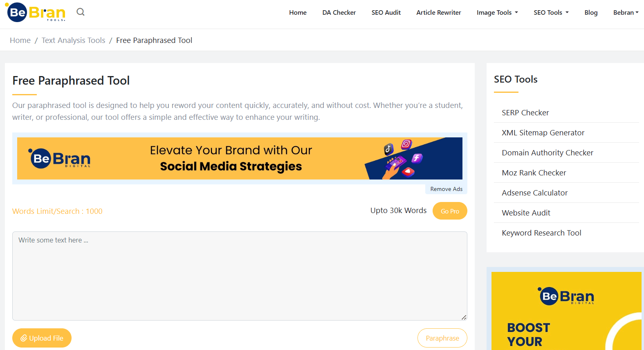Click the paperclip Upload File button
Screen dimensions: 644x350
pos(42,338)
